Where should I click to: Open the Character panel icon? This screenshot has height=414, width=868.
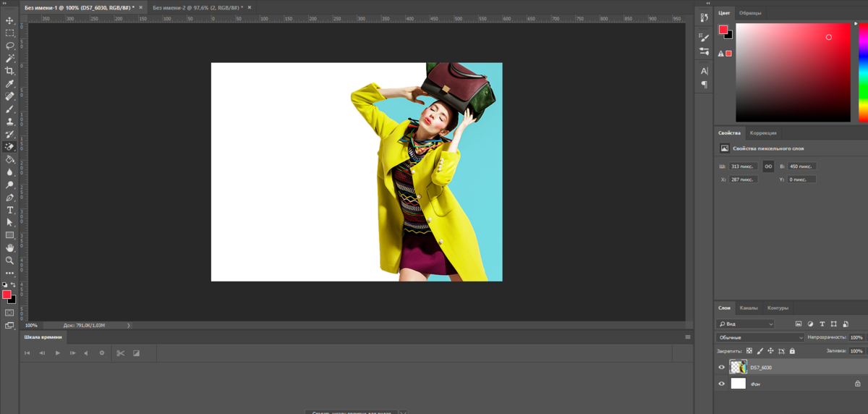coord(704,71)
